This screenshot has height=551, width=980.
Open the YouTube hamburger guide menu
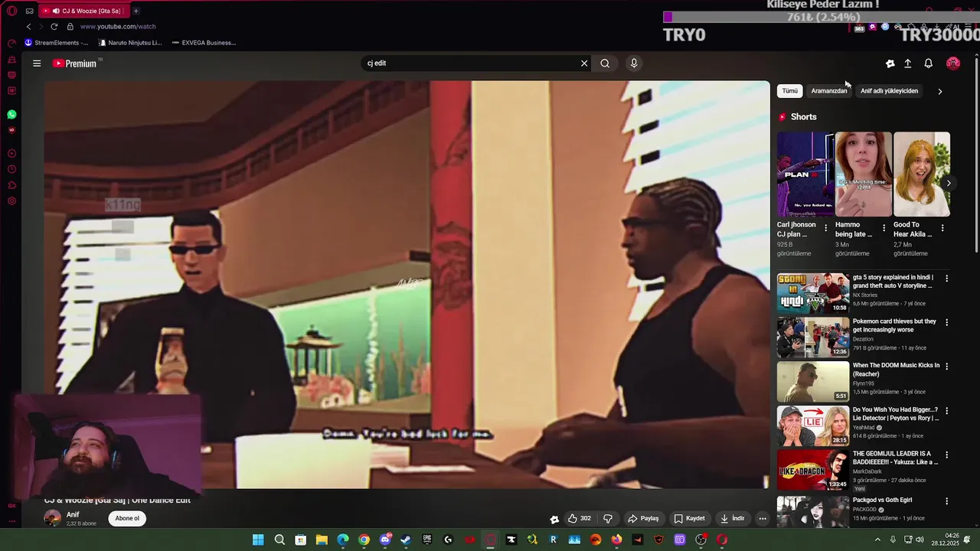pos(37,64)
